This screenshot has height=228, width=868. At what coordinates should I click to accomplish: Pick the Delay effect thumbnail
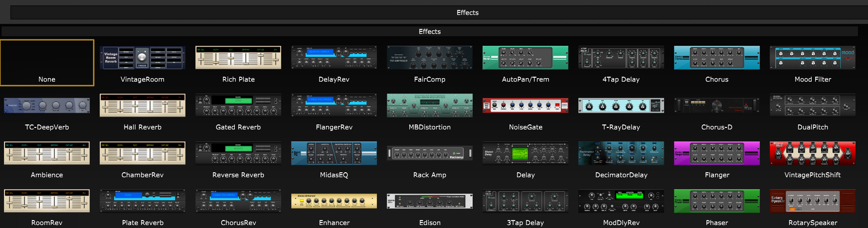point(525,153)
